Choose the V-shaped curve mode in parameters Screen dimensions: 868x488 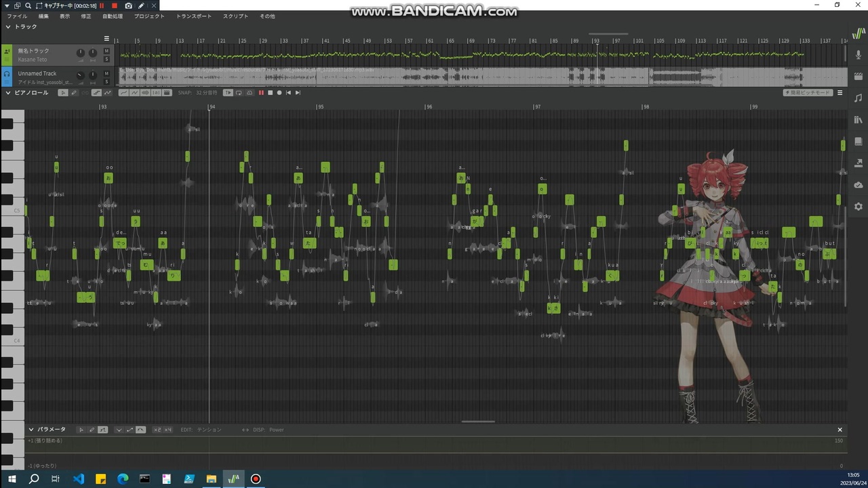pyautogui.click(x=119, y=430)
